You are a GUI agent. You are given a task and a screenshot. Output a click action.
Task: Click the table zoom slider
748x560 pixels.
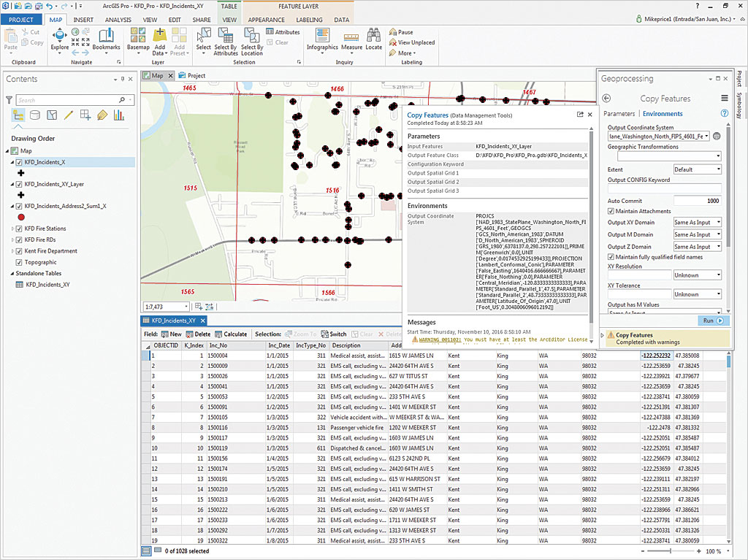672,551
